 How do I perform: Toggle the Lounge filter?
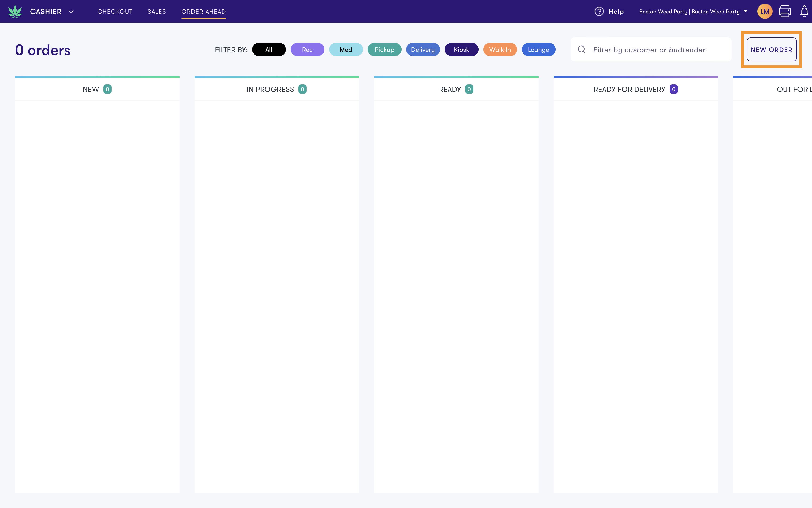(539, 49)
